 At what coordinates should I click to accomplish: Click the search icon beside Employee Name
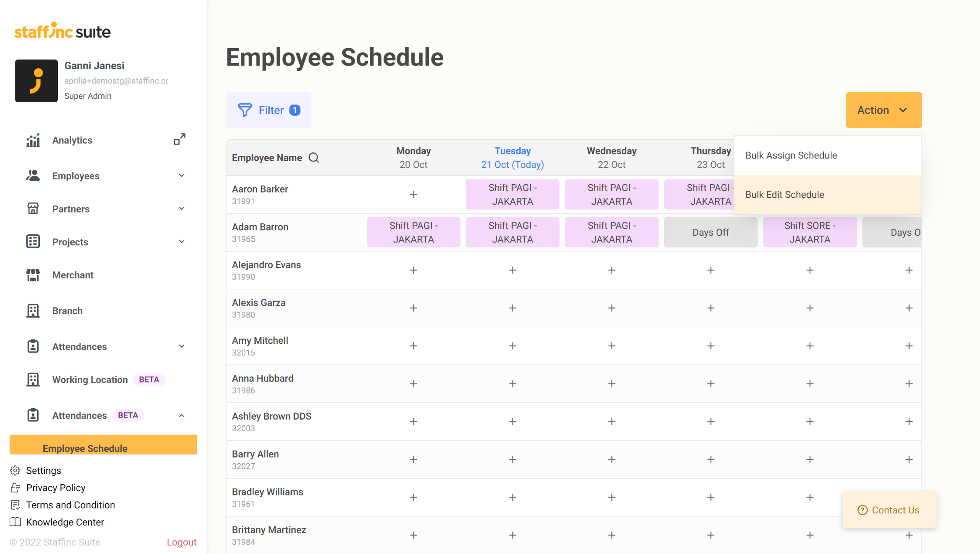[314, 158]
